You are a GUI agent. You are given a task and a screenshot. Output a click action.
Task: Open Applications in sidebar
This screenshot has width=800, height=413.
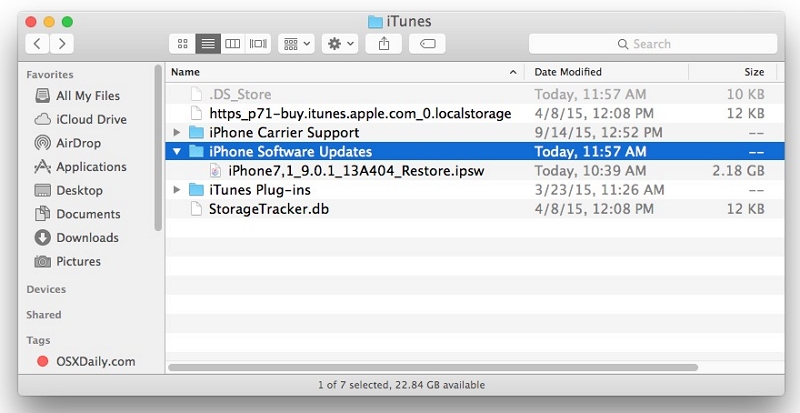click(81, 166)
